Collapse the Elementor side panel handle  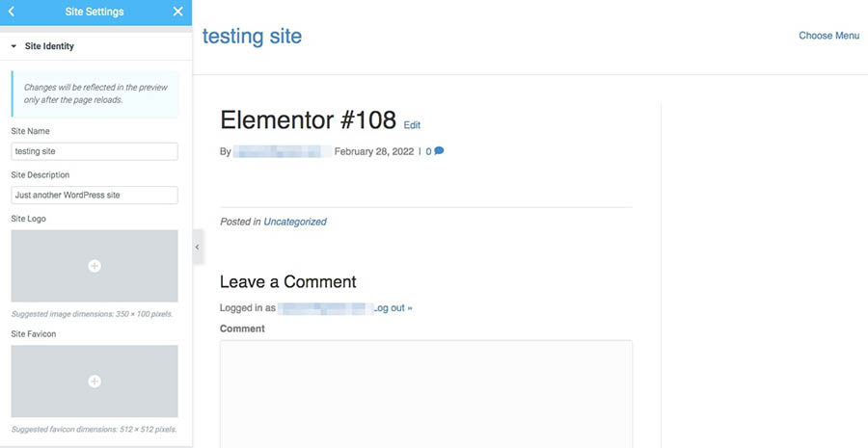pyautogui.click(x=197, y=248)
